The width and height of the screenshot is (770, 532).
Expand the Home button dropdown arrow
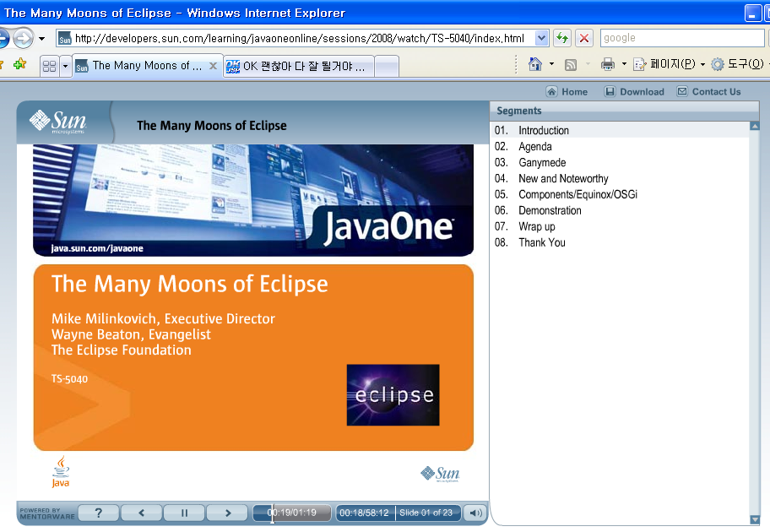point(551,64)
